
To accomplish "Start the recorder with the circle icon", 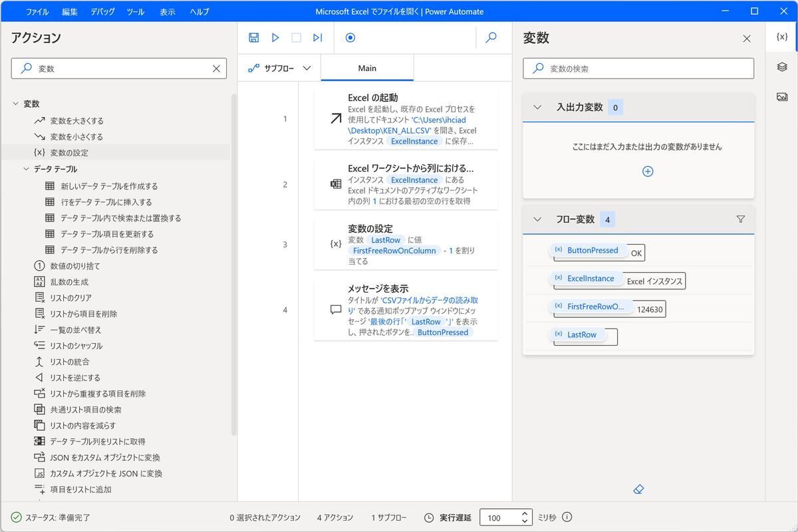I will tap(350, 38).
